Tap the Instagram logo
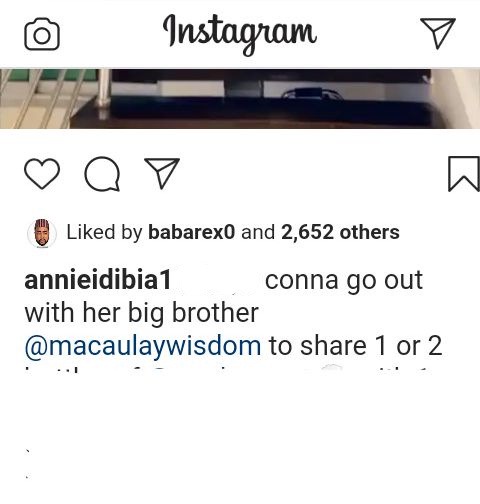The height and width of the screenshot is (504, 480). pos(240,34)
